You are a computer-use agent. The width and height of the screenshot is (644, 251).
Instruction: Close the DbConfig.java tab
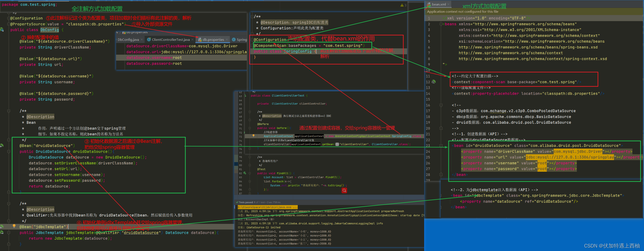(x=142, y=40)
